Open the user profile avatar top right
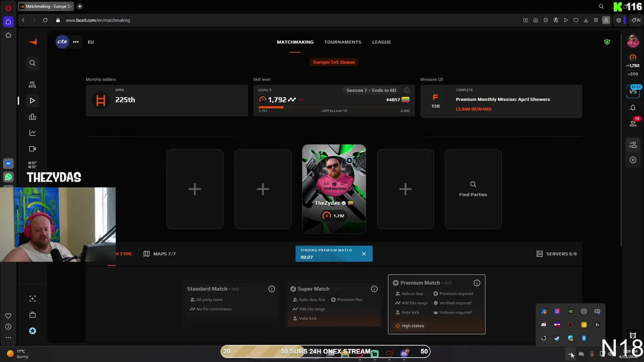This screenshot has width=644, height=362. pyautogui.click(x=633, y=41)
